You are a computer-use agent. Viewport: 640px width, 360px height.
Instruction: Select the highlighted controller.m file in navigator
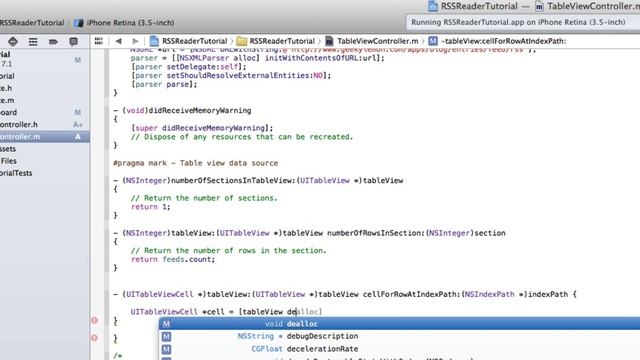tap(45, 137)
